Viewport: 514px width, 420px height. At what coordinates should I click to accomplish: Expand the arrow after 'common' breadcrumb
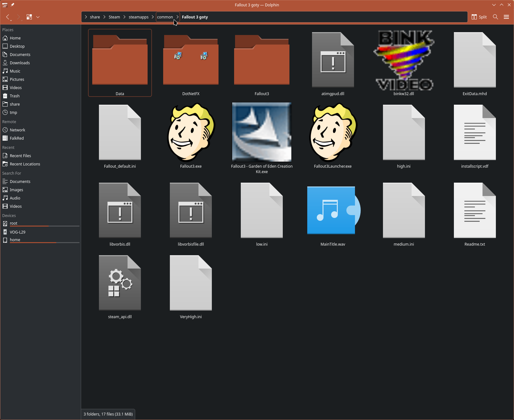click(x=177, y=17)
